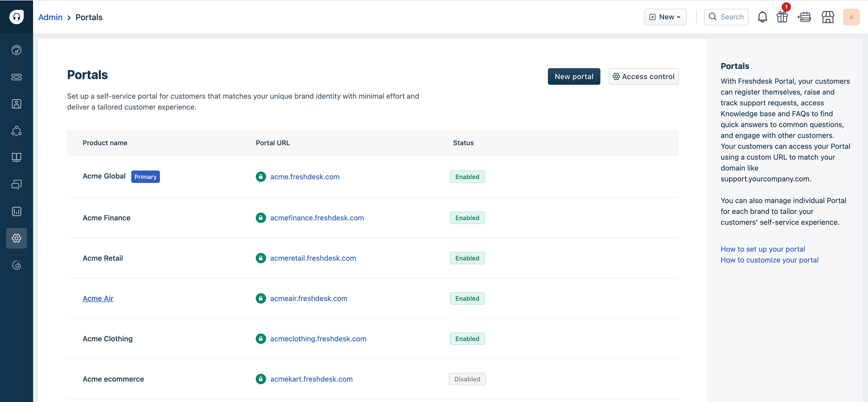
Task: Open the Contacts sidebar icon
Action: 17,104
